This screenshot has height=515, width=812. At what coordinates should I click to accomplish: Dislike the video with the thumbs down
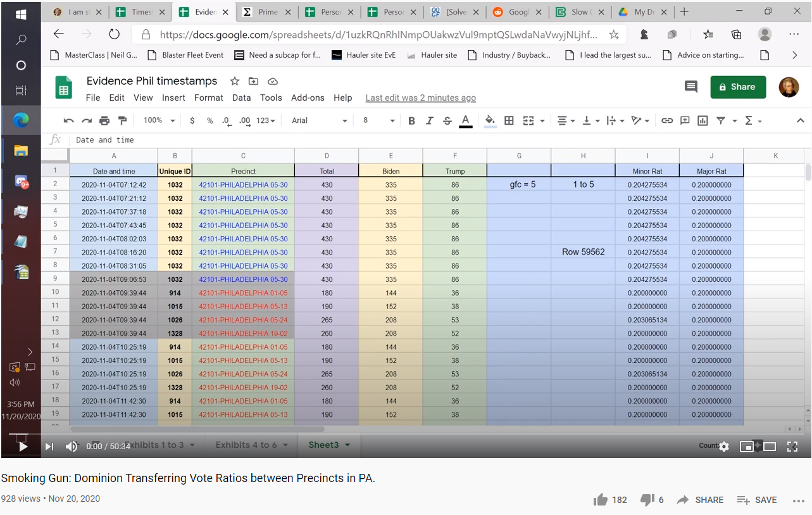click(647, 500)
